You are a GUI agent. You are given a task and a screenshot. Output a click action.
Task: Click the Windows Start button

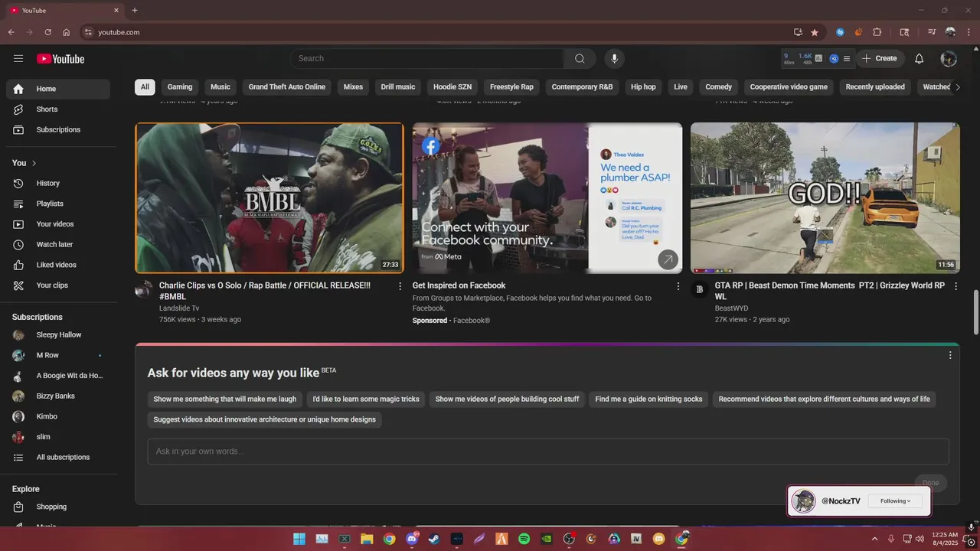[299, 539]
